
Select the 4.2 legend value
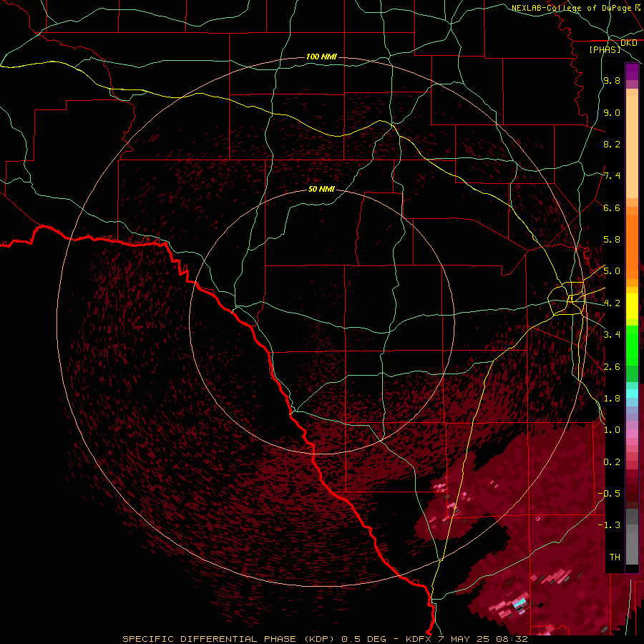(612, 303)
